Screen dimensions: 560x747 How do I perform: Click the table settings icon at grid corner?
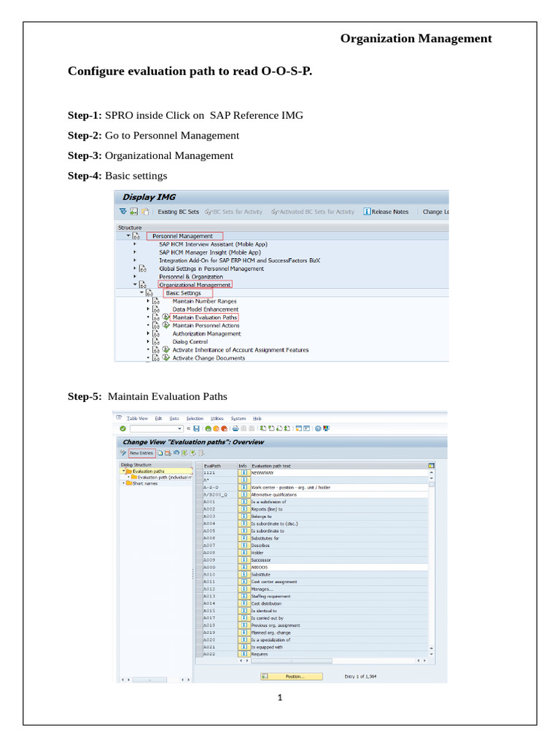(x=431, y=465)
